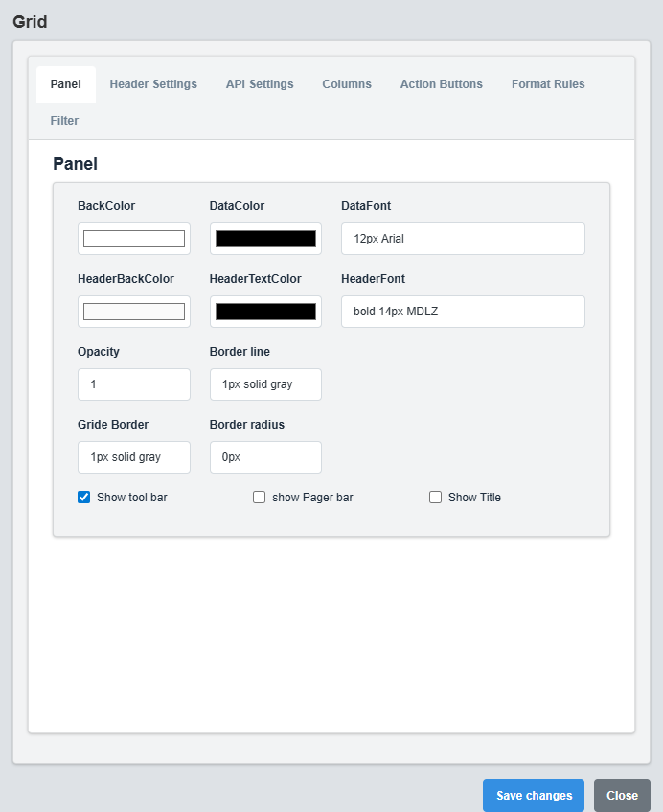Select the Border radius input

(x=265, y=457)
